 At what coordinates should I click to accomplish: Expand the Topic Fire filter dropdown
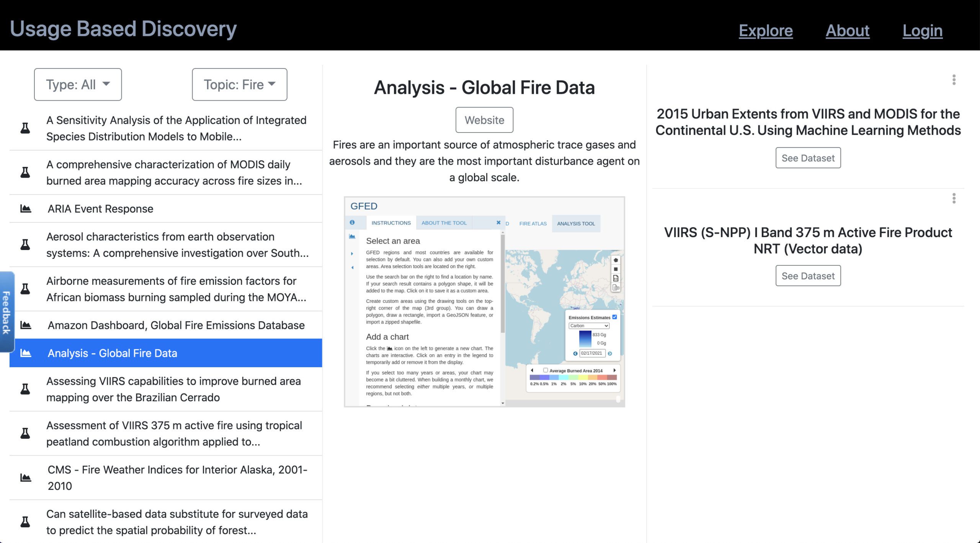tap(238, 84)
